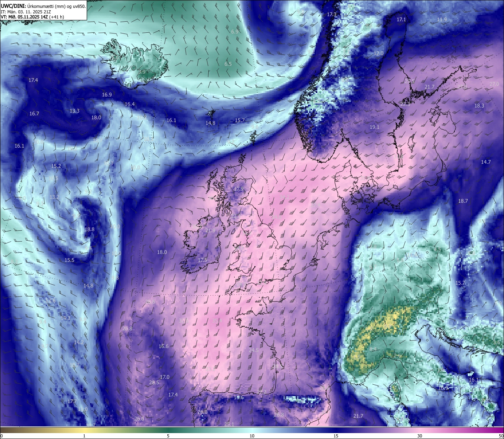
Task: Click the 17.7 map value
Action: [72, 401]
